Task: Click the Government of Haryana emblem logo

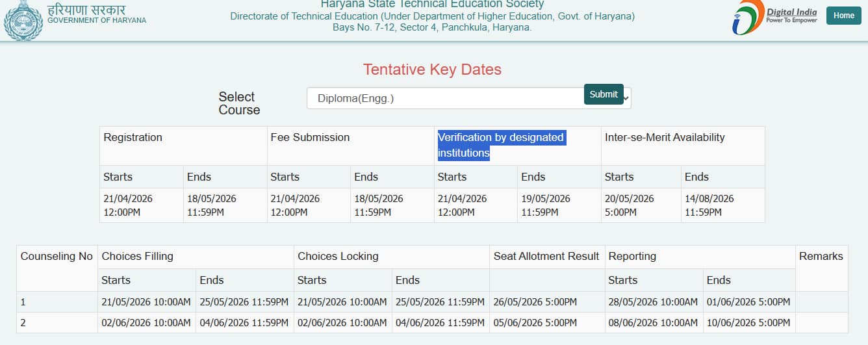Action: point(23,20)
